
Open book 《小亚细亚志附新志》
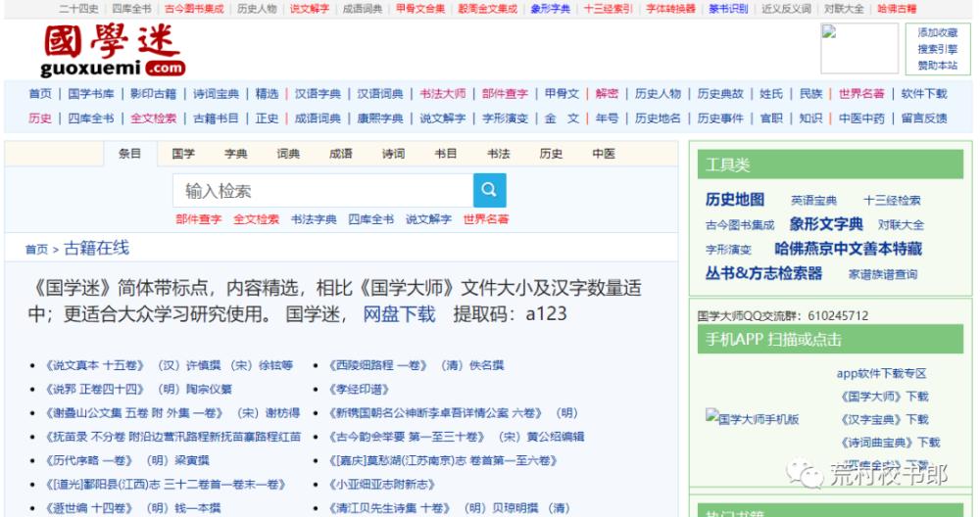pos(382,484)
